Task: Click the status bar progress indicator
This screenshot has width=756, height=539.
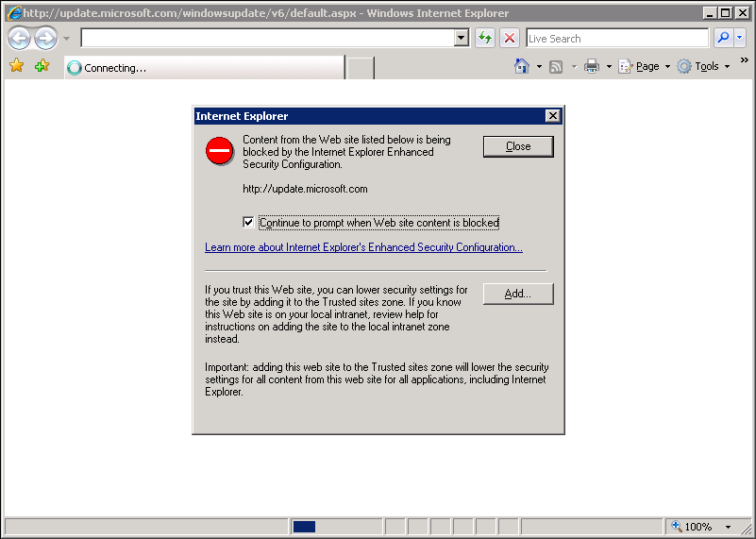Action: (x=304, y=527)
